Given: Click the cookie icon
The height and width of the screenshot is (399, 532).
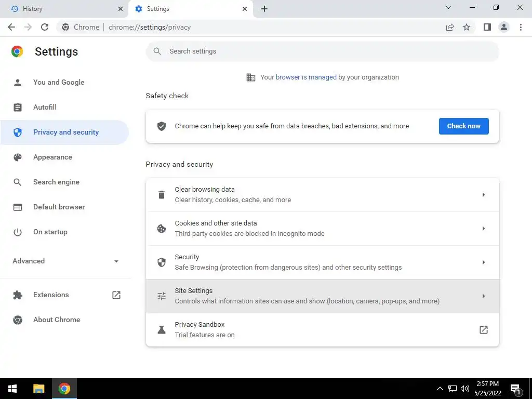Looking at the screenshot, I should (x=162, y=229).
